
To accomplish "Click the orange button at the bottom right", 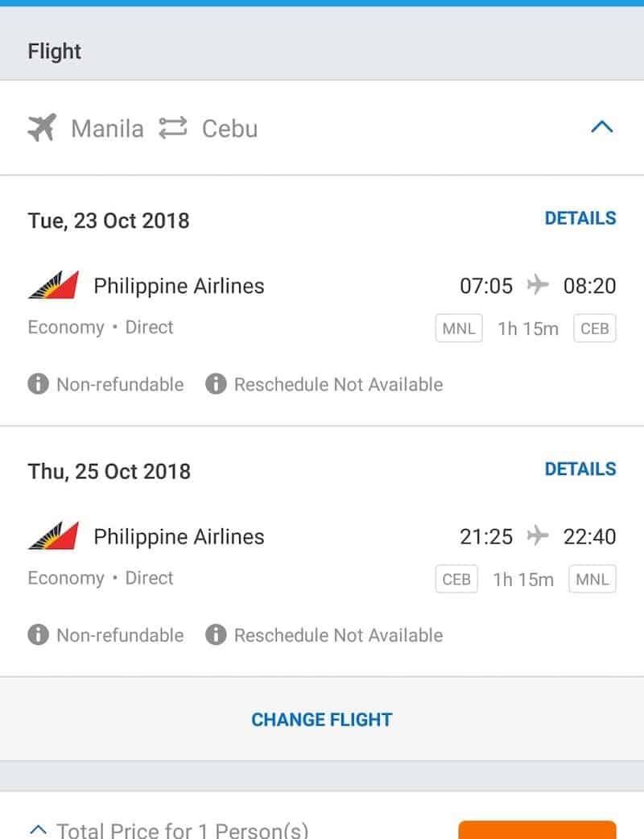I will pos(537,829).
